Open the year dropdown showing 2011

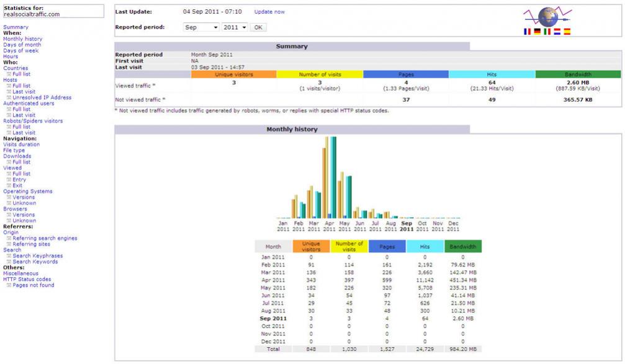click(235, 28)
